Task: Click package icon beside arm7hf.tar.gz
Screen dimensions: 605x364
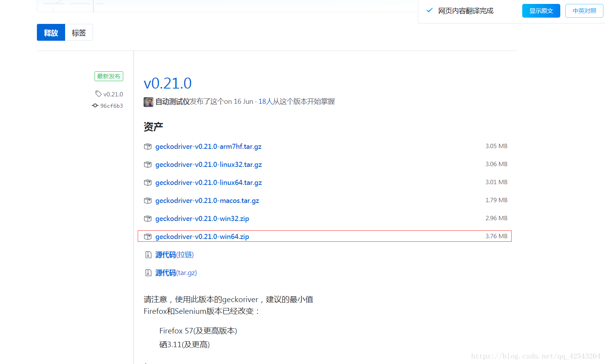Action: [x=148, y=147]
